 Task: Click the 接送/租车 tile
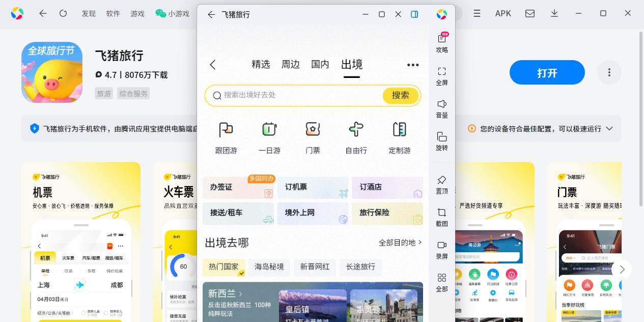pyautogui.click(x=239, y=213)
